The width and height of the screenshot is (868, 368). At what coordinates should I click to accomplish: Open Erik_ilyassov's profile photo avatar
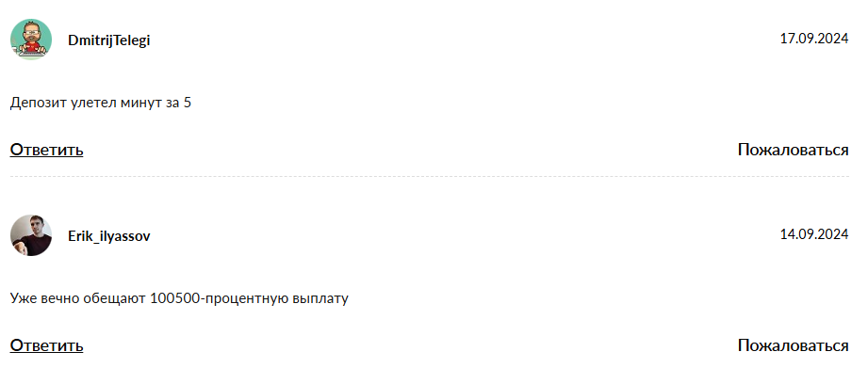pyautogui.click(x=31, y=235)
